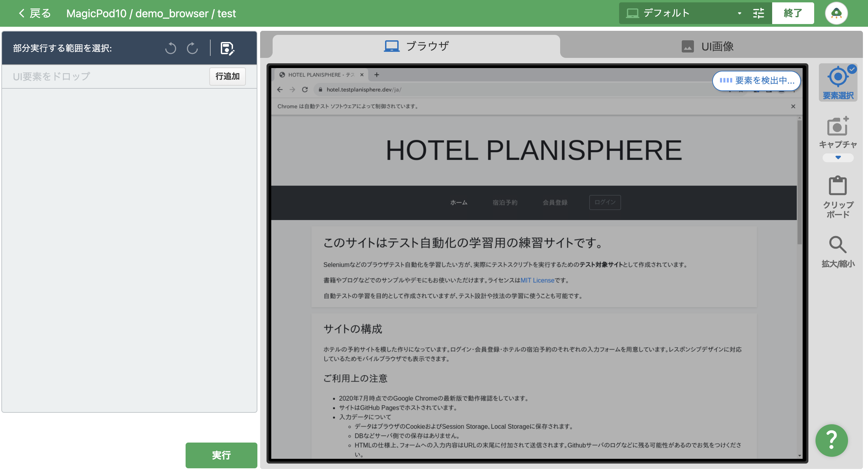This screenshot has height=471, width=868.
Task: Select the 宿泊予約 navigation item
Action: click(505, 202)
